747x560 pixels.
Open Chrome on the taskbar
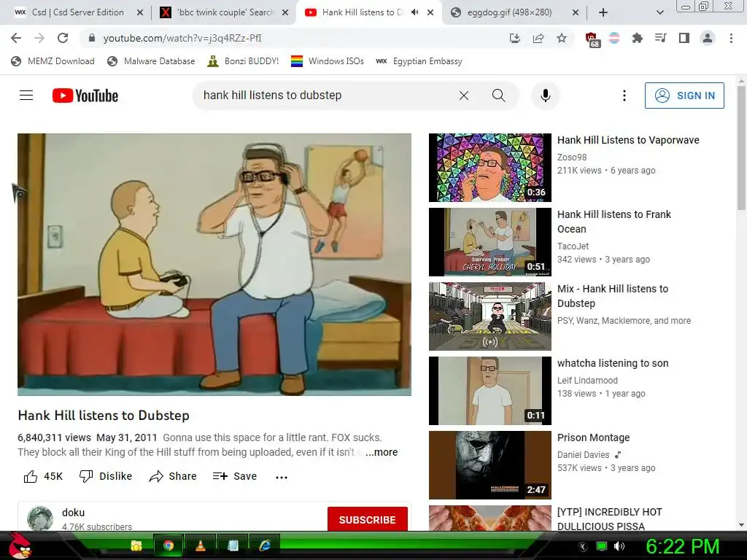click(169, 545)
